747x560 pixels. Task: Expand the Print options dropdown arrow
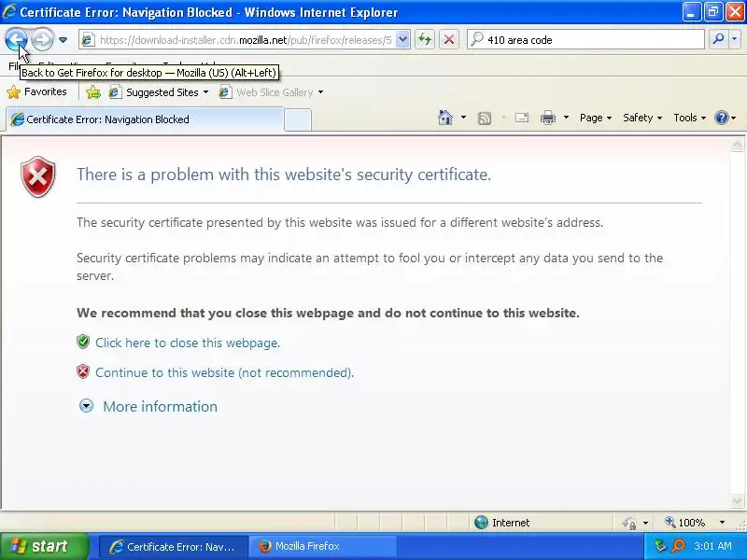pos(566,118)
